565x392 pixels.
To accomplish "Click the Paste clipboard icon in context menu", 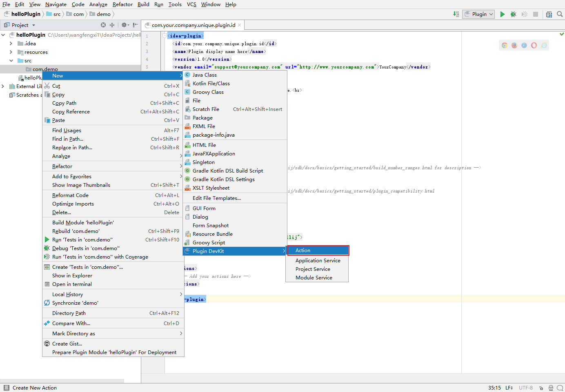I will (47, 120).
